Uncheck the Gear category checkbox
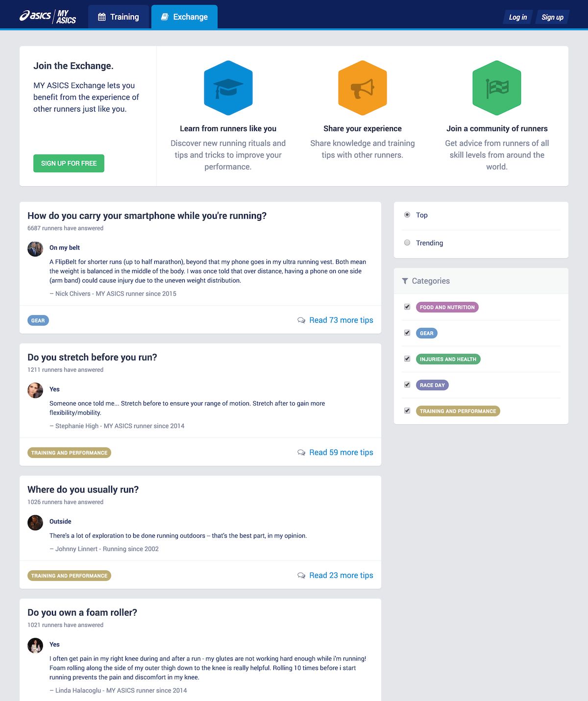This screenshot has width=588, height=701. 407,333
